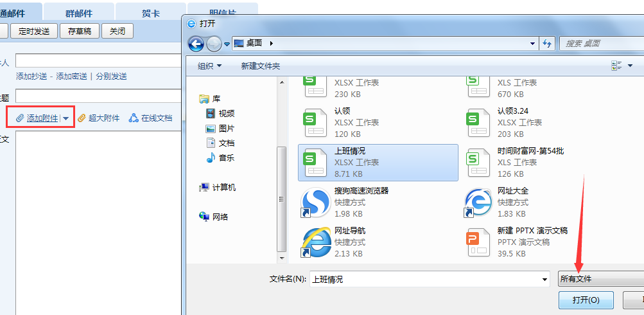Click file name text 认领3.24
Image resolution: width=644 pixels, height=315 pixels.
point(513,111)
